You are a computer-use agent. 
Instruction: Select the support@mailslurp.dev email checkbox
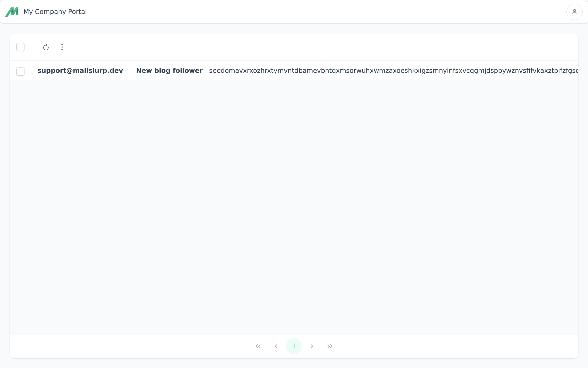coord(20,72)
